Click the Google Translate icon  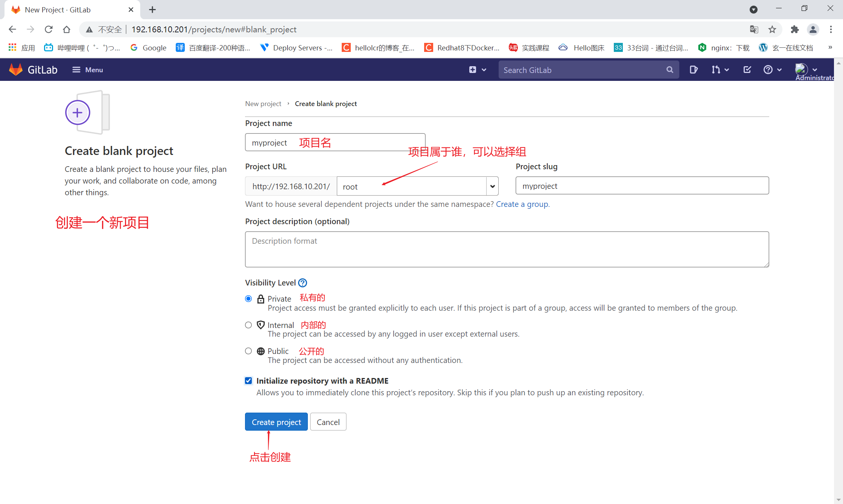click(x=754, y=29)
